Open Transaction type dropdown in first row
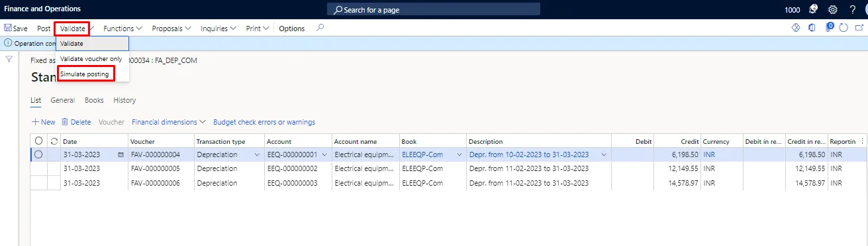This screenshot has height=246, width=868. [x=257, y=154]
